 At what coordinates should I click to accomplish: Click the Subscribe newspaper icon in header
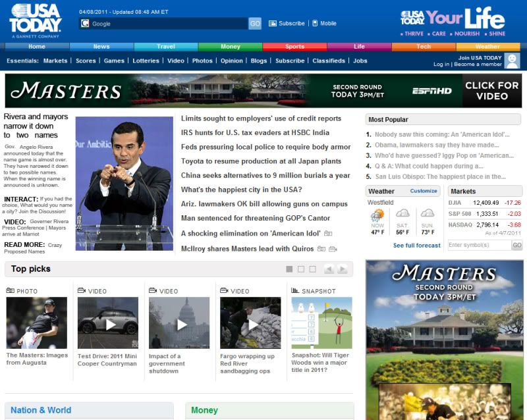(x=273, y=23)
